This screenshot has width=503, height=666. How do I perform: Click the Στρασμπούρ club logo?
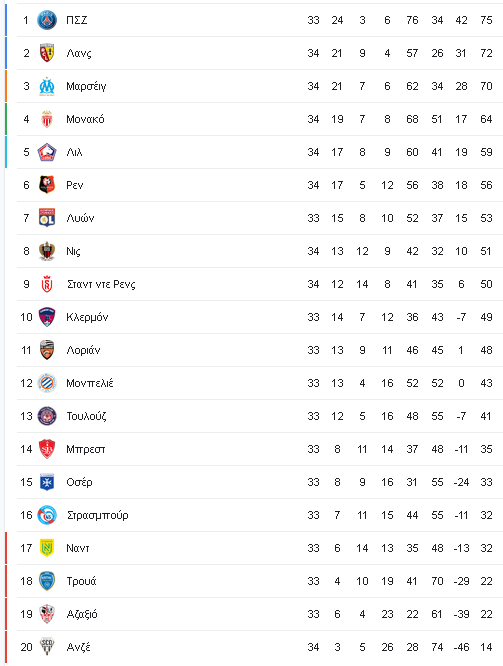click(47, 515)
